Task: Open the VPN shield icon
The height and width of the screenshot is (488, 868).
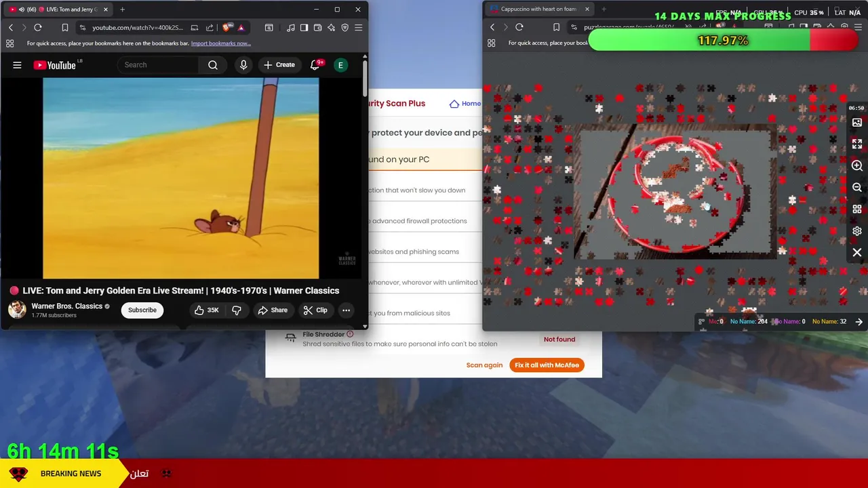Action: pos(345,28)
